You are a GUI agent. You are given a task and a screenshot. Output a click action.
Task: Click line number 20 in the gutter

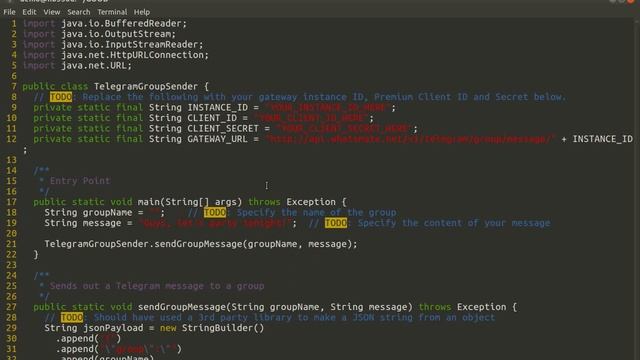point(11,233)
